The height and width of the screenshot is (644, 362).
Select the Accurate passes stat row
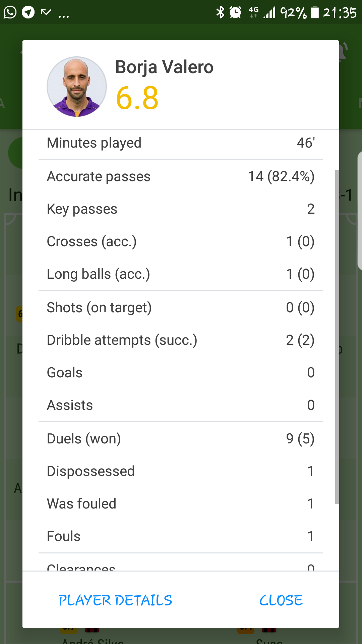181,176
